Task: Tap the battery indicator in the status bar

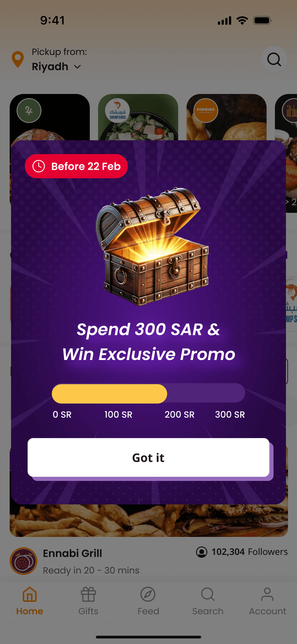Action: [x=262, y=20]
